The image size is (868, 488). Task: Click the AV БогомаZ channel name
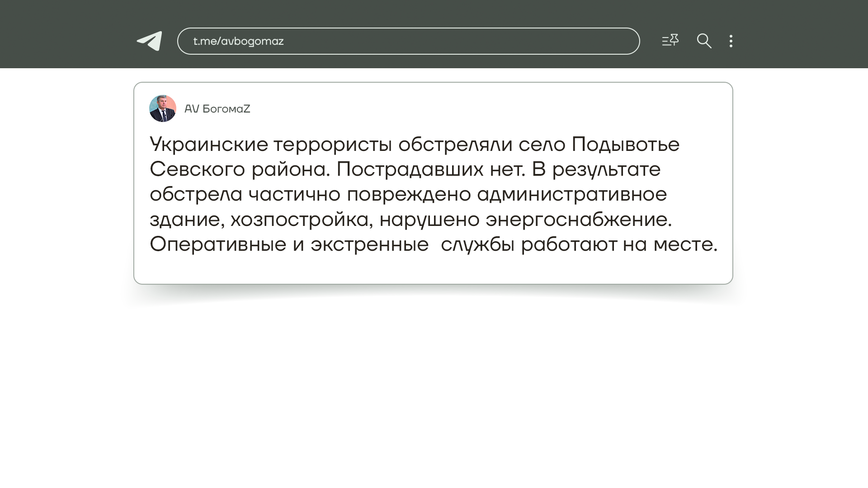(x=217, y=109)
